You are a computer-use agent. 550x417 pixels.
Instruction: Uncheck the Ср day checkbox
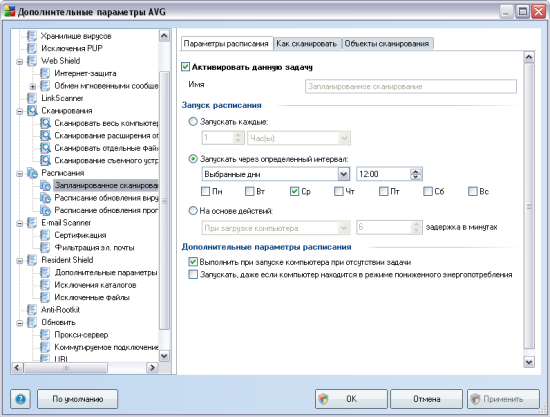point(294,191)
